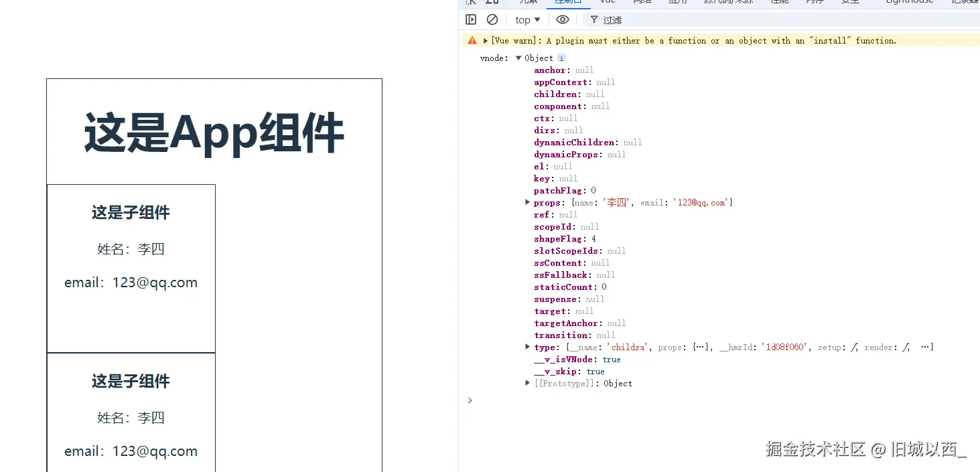Image resolution: width=980 pixels, height=472 pixels.
Task: Select the shapeFlag: 4 row
Action: tap(565, 239)
